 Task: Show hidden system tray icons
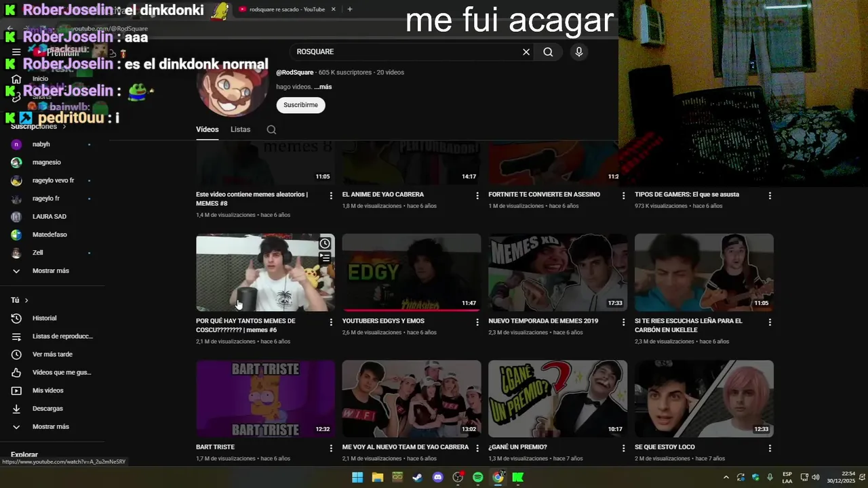coord(726,477)
